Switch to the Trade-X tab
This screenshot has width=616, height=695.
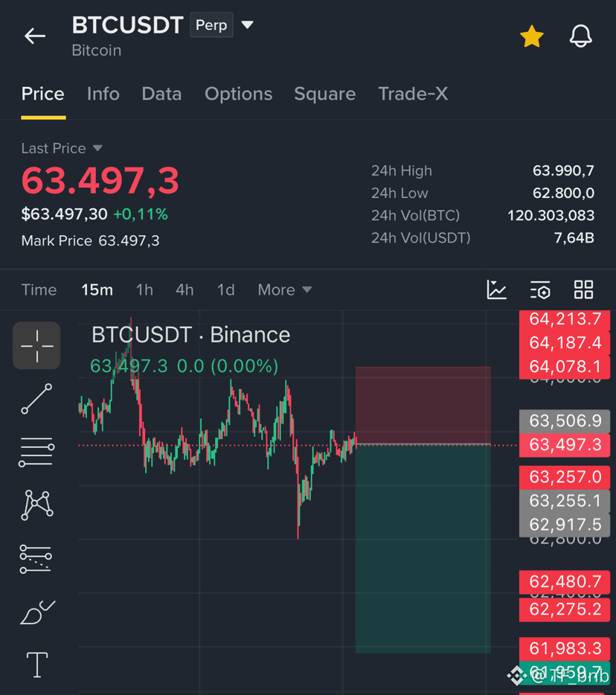(413, 94)
